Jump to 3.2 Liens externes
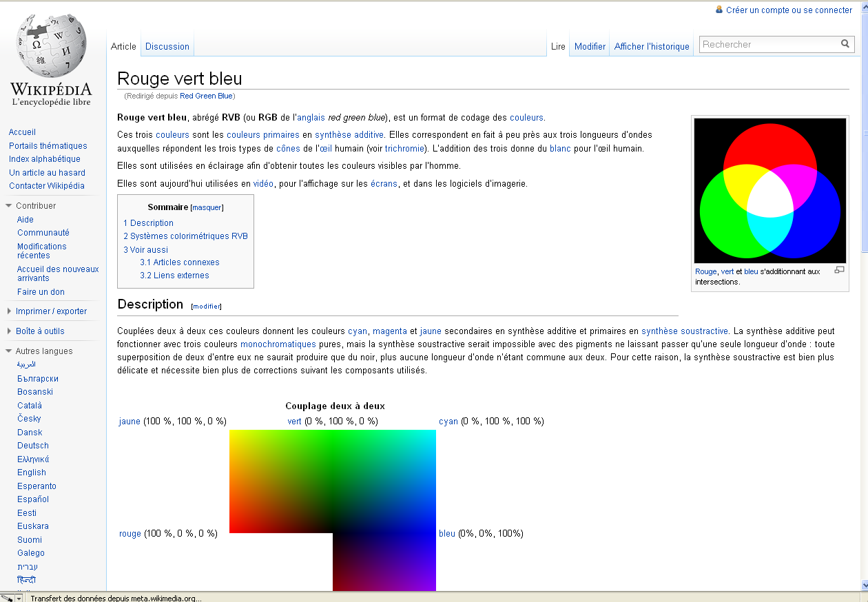Screen dimensions: 868x602 point(174,276)
